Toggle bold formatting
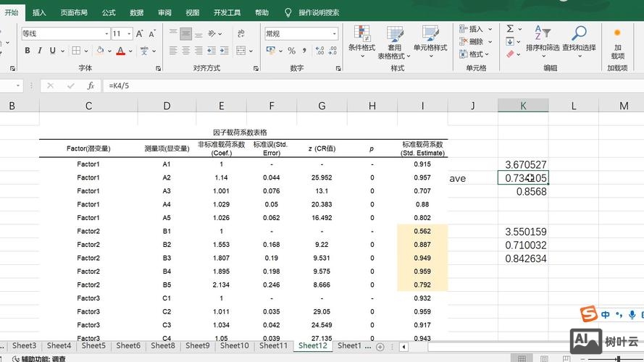 tap(27, 51)
